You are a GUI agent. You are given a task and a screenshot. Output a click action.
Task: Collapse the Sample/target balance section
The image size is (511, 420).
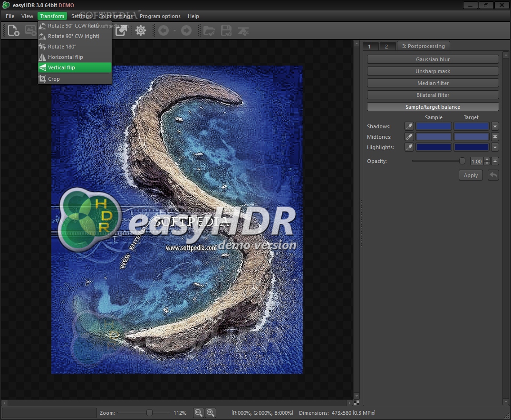433,107
